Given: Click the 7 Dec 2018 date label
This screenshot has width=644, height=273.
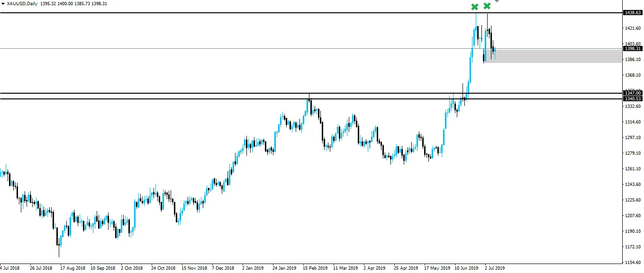Looking at the screenshot, I should point(223,268).
